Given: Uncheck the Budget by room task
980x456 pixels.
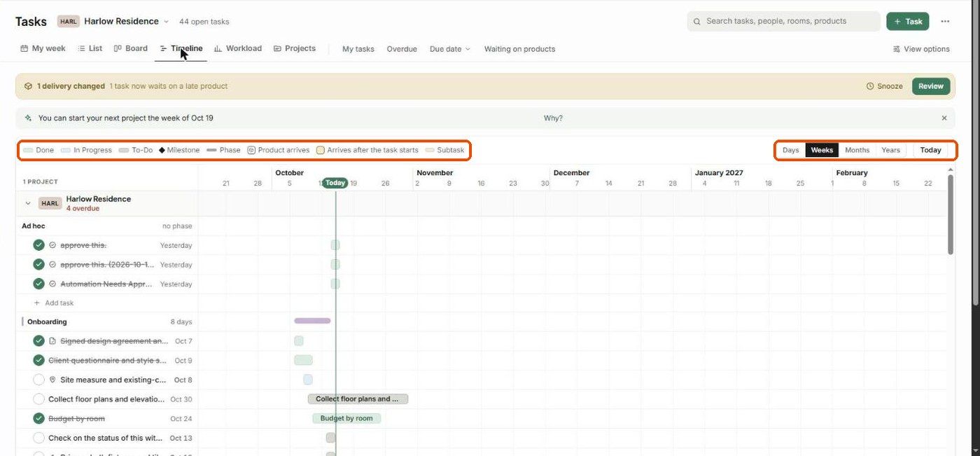Looking at the screenshot, I should 38,418.
